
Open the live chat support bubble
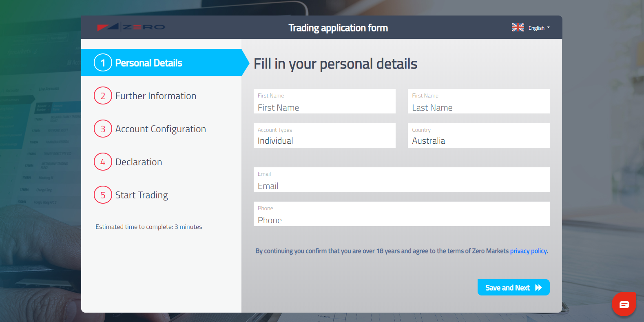(x=624, y=304)
